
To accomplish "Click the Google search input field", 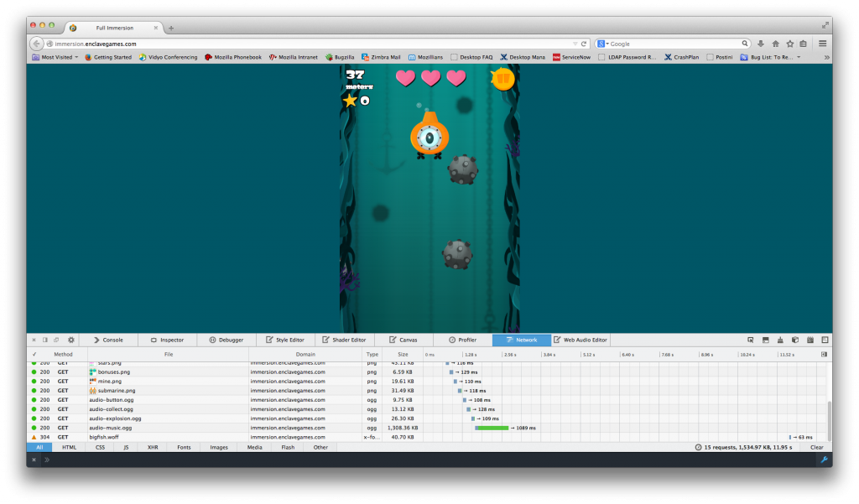I will click(675, 44).
